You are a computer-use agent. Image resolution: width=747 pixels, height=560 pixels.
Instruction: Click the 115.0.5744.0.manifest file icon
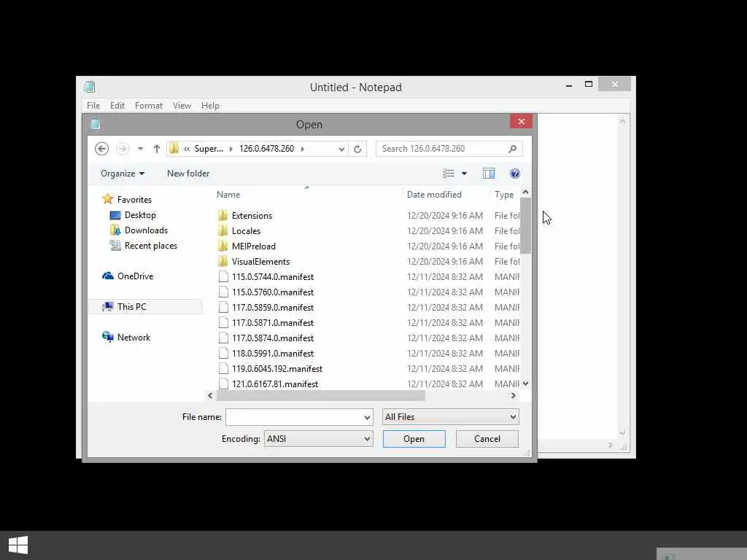tap(223, 276)
